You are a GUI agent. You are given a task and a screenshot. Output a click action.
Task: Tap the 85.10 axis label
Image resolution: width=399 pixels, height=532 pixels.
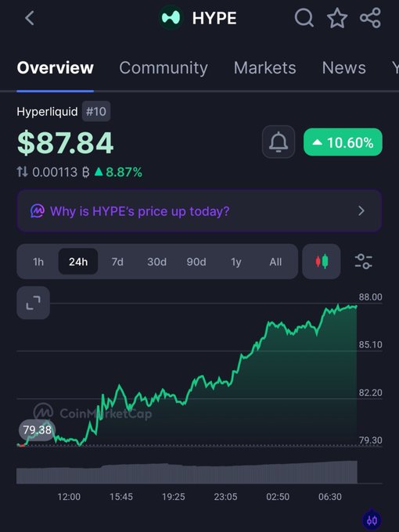coord(371,345)
